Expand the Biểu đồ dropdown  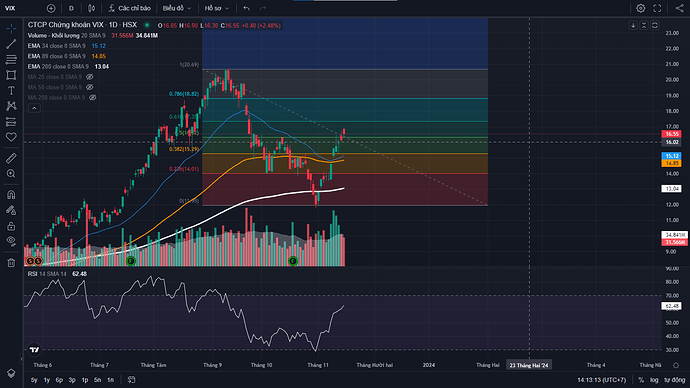pos(177,8)
